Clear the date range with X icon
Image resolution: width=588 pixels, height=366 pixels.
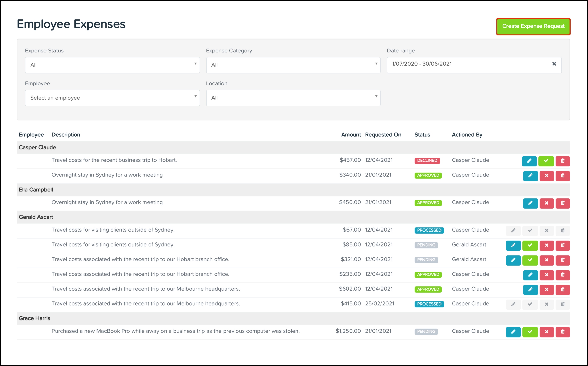tap(554, 64)
